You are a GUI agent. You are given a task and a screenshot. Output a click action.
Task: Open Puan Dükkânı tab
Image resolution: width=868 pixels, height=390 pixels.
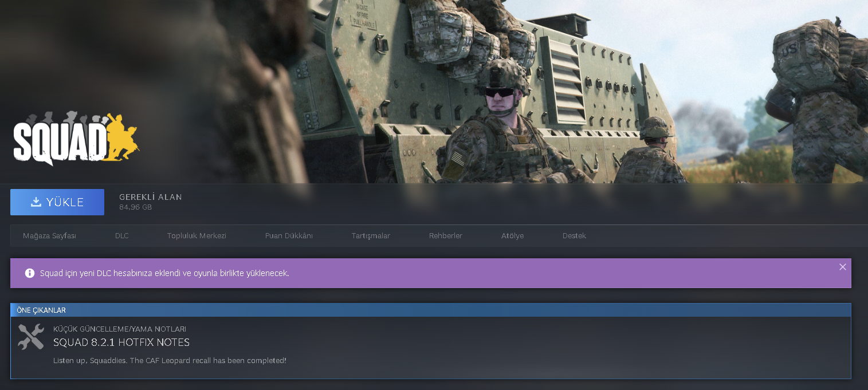point(289,236)
